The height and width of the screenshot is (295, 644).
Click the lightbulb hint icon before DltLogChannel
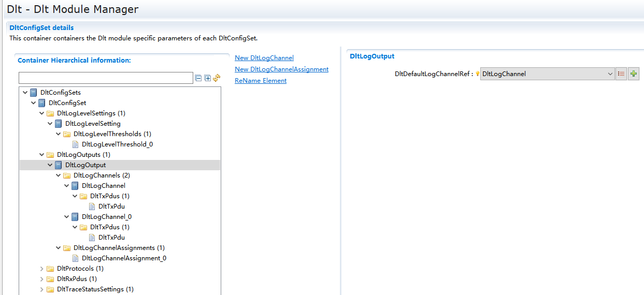pos(478,74)
